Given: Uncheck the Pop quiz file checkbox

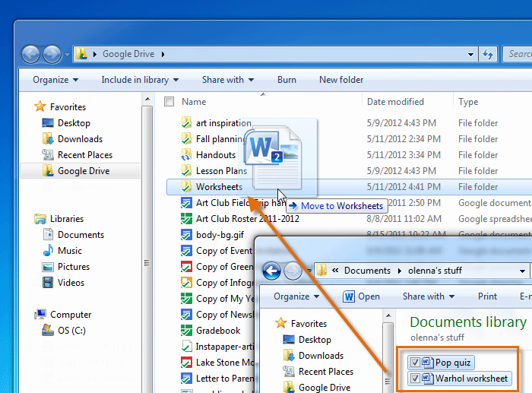Looking at the screenshot, I should 415,363.
